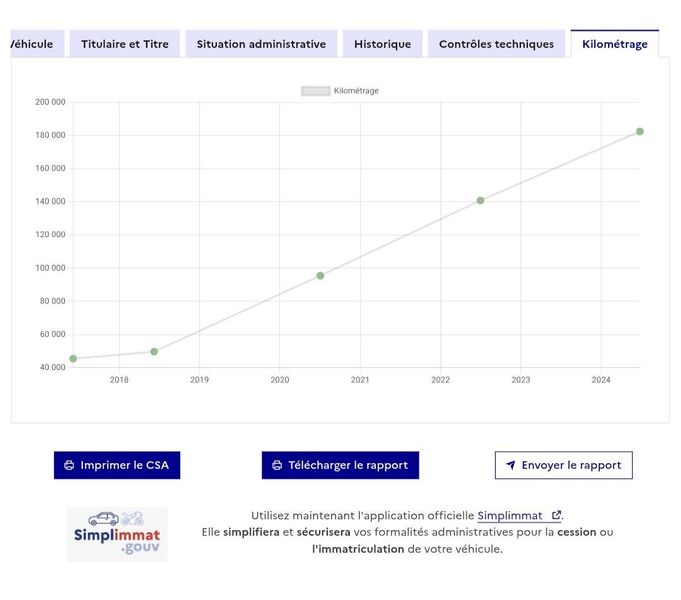Image resolution: width=681 pixels, height=600 pixels.
Task: Click the printer icon in Télécharger le rapport
Action: [x=277, y=465]
